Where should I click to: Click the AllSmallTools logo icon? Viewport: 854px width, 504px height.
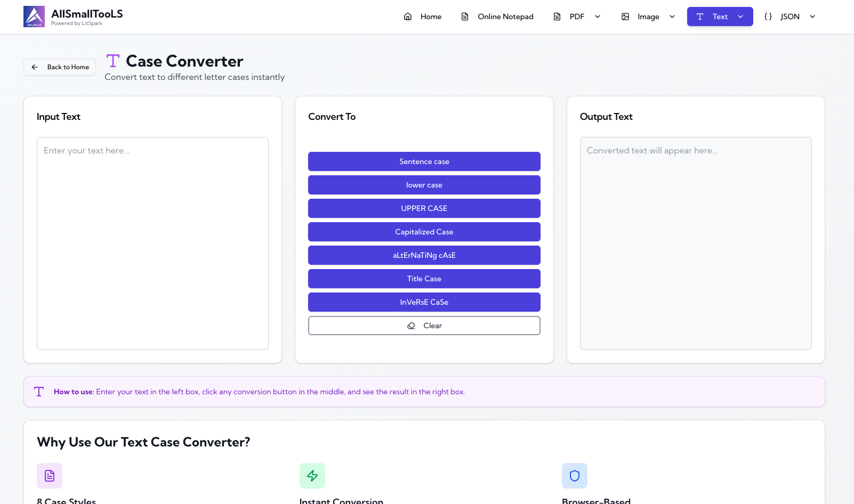(34, 16)
